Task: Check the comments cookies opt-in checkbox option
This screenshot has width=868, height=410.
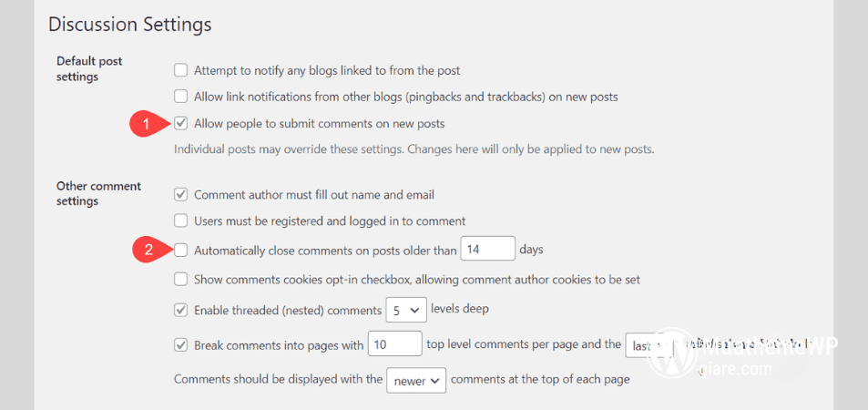Action: coord(181,280)
